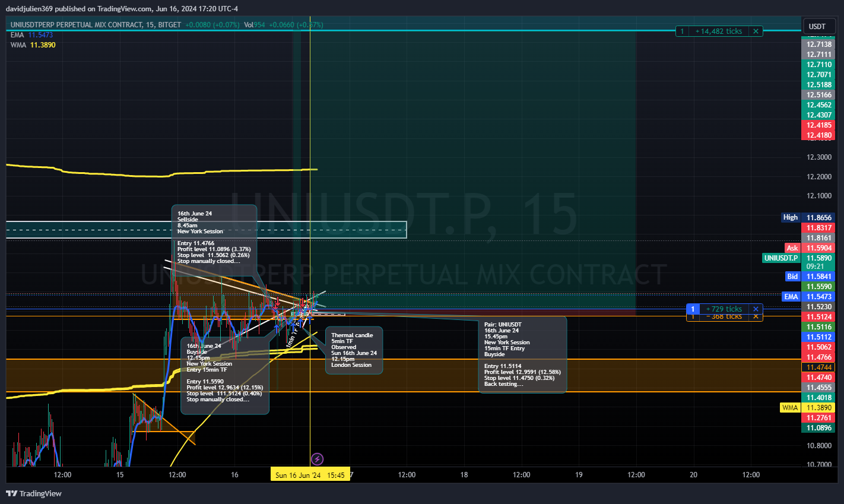Click the Ask label tag
Screen dimensions: 844x504
tap(792, 248)
